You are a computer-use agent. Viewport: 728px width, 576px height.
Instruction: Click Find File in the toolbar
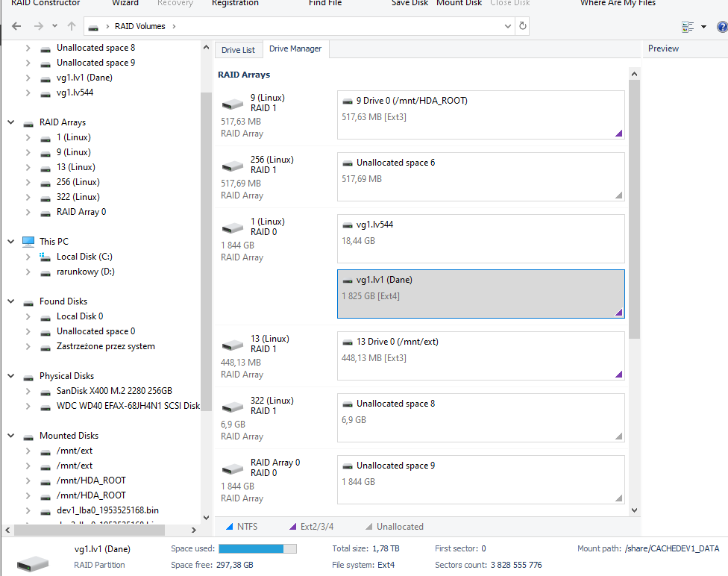pyautogui.click(x=325, y=3)
